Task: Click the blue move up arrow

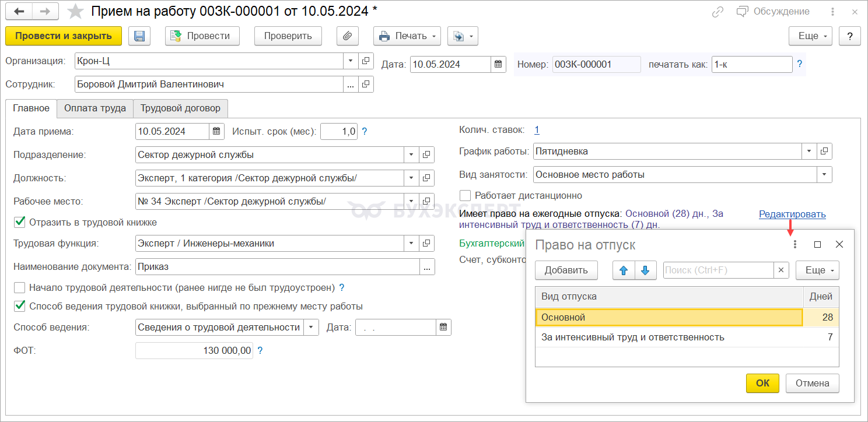Action: tap(624, 270)
